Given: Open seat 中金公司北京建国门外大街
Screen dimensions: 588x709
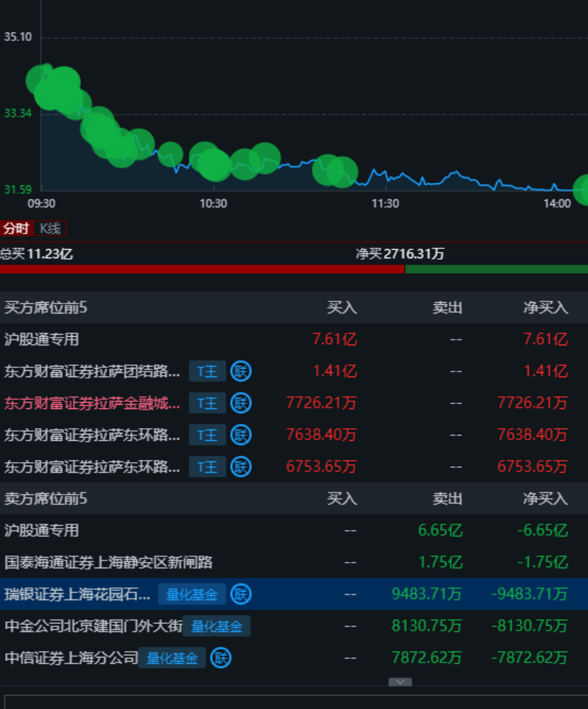Looking at the screenshot, I should coord(93,626).
